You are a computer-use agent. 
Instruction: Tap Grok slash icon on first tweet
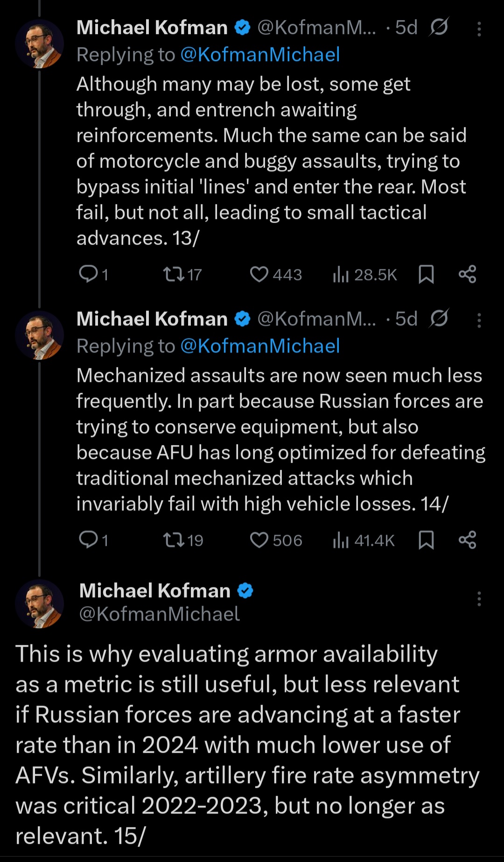pyautogui.click(x=439, y=27)
